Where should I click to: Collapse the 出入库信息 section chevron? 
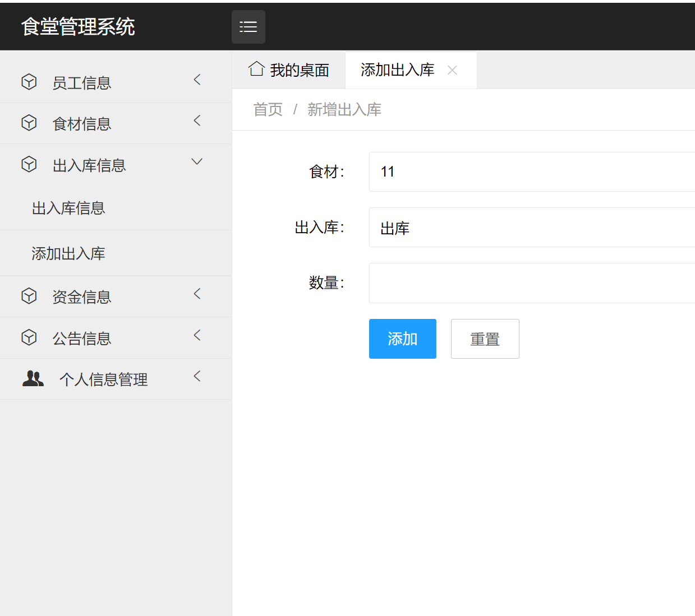[x=197, y=161]
